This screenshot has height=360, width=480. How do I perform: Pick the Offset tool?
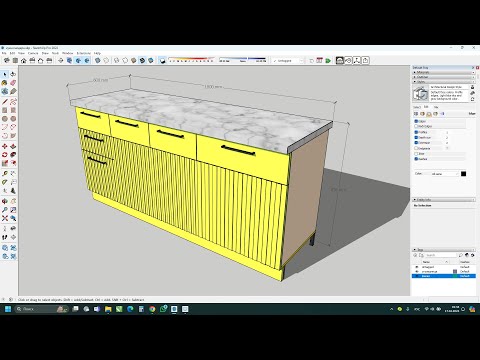coord(13,163)
